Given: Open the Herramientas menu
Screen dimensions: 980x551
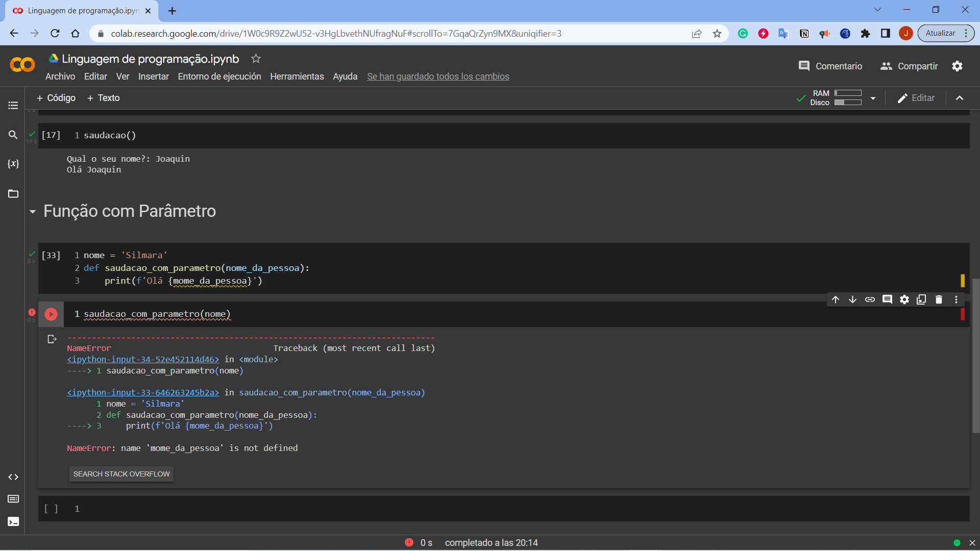Looking at the screenshot, I should 297,77.
